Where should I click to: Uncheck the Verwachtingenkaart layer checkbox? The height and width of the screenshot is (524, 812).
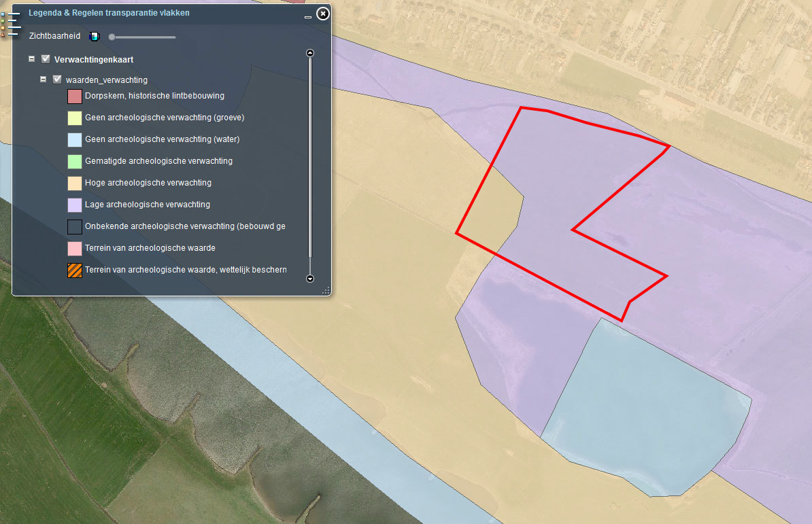(46, 59)
